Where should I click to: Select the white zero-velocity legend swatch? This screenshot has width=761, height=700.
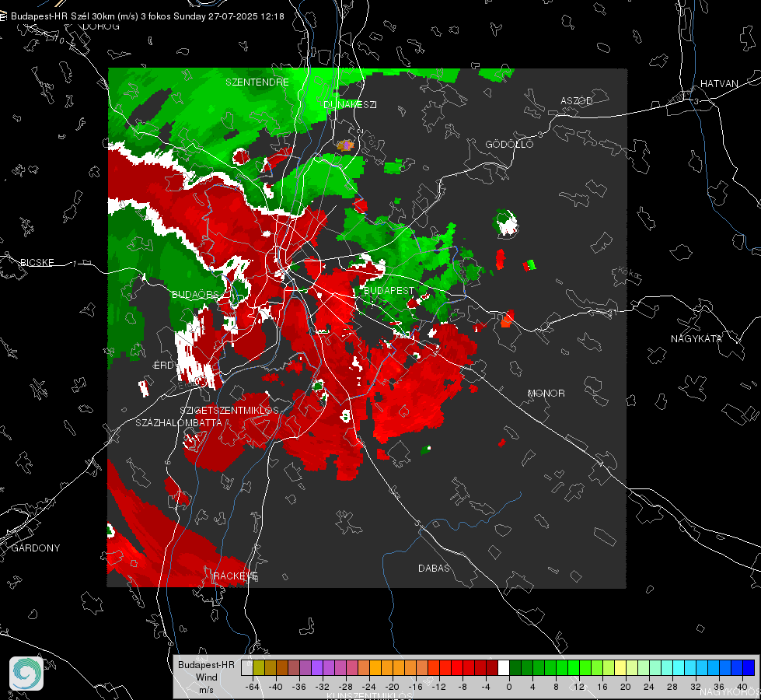(504, 668)
